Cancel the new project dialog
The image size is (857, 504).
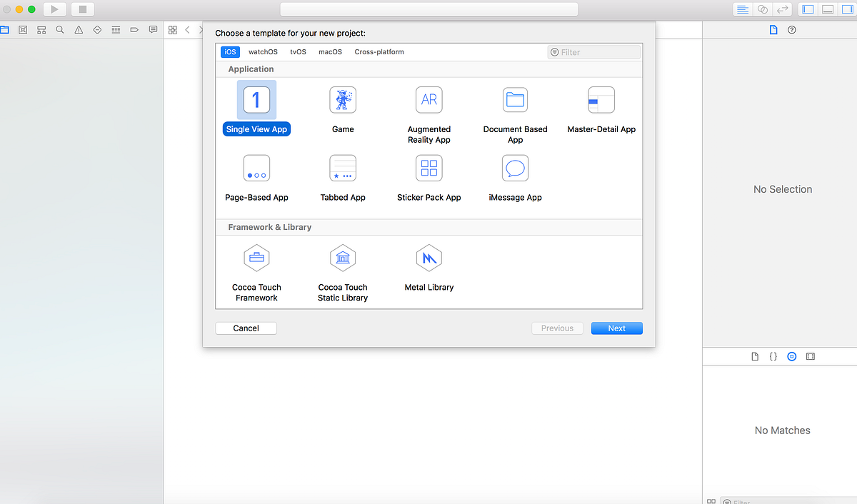[246, 328]
